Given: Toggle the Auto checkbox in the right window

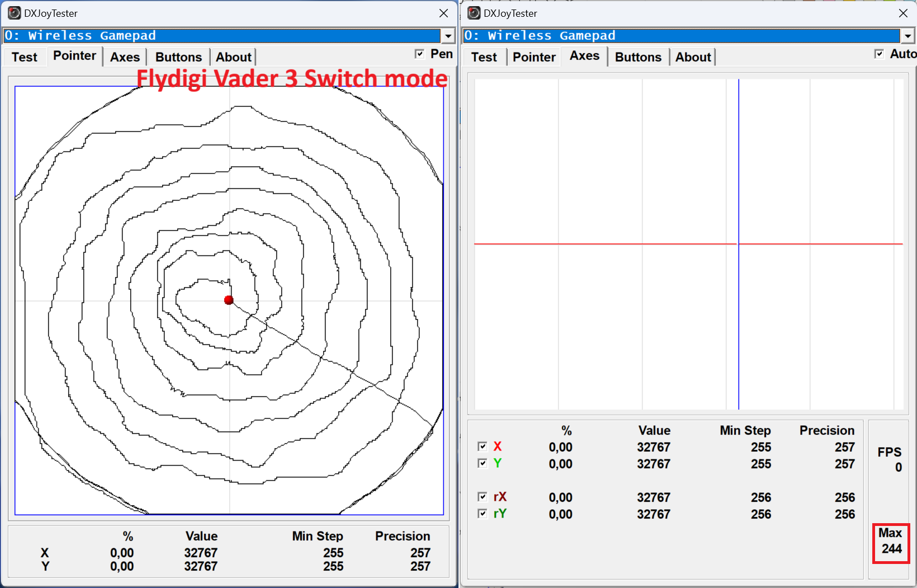Looking at the screenshot, I should (x=879, y=54).
